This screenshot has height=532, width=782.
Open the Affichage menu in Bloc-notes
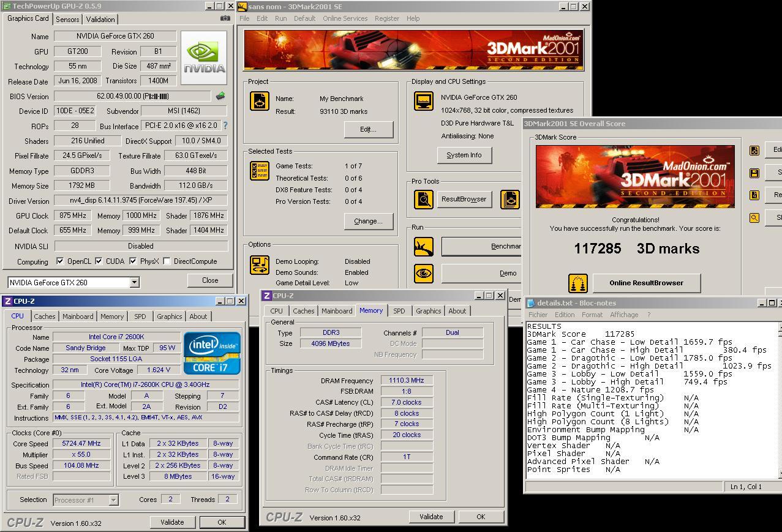click(x=624, y=315)
